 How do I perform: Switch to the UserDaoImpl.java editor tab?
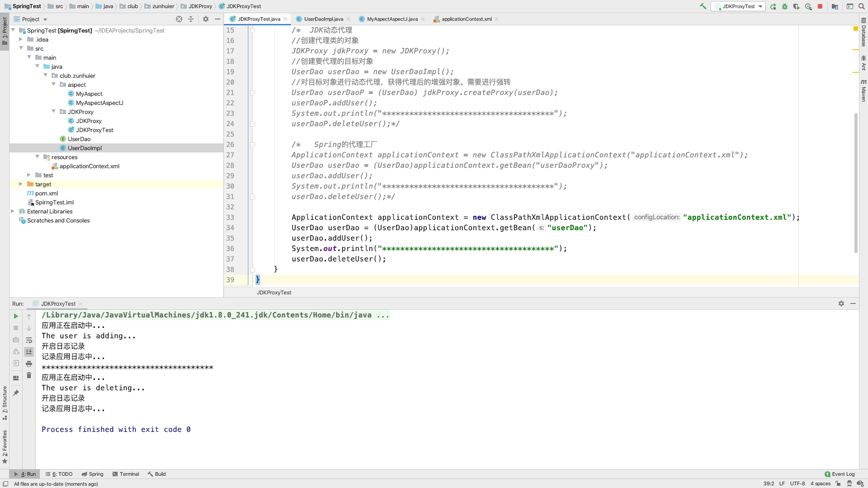[323, 19]
